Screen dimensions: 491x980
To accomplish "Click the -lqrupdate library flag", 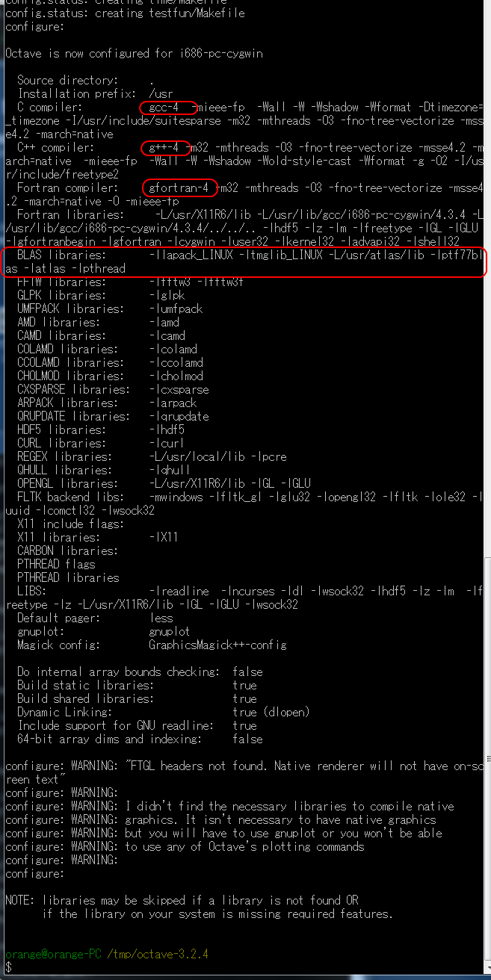I will (179, 417).
